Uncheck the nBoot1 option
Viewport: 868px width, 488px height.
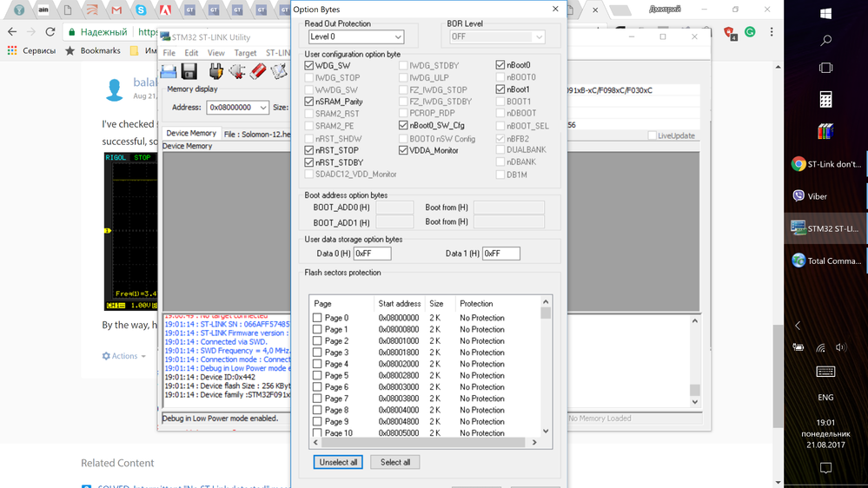(x=500, y=89)
